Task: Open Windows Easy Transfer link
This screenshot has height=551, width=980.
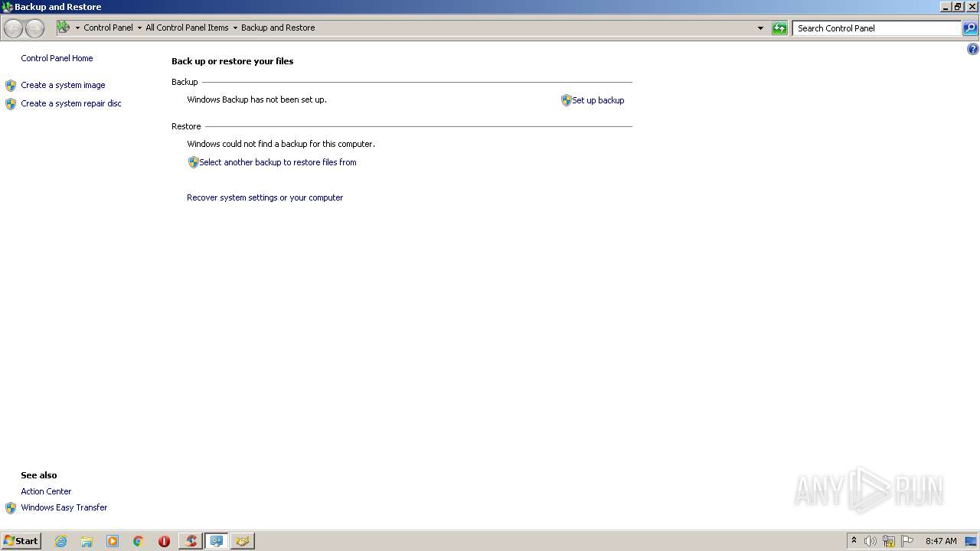Action: pyautogui.click(x=64, y=507)
